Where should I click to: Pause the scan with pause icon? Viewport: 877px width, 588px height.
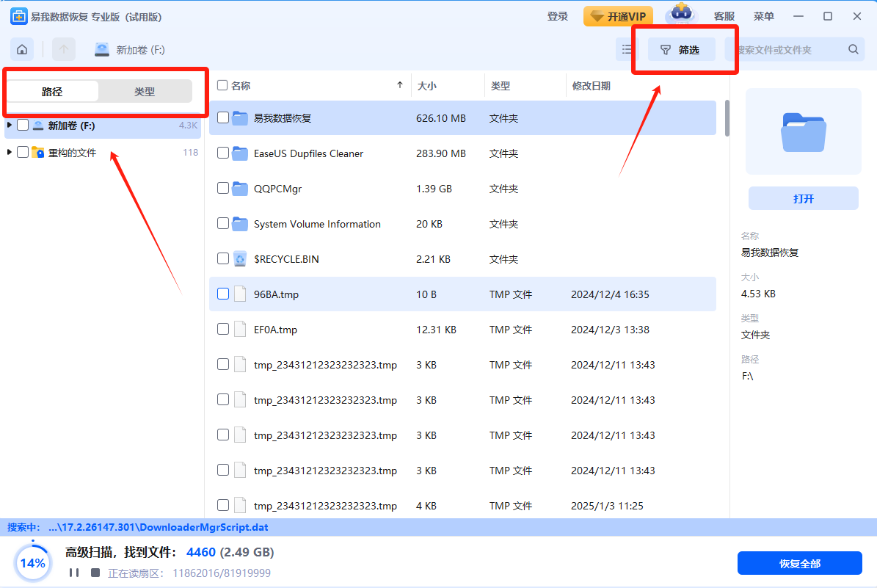[73, 573]
